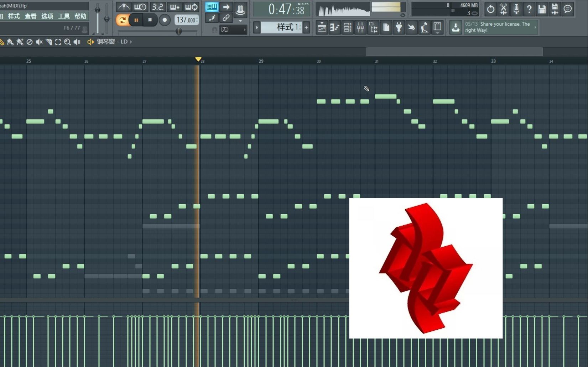Toggle step editing mode arrow
The height and width of the screenshot is (367, 588).
click(226, 7)
